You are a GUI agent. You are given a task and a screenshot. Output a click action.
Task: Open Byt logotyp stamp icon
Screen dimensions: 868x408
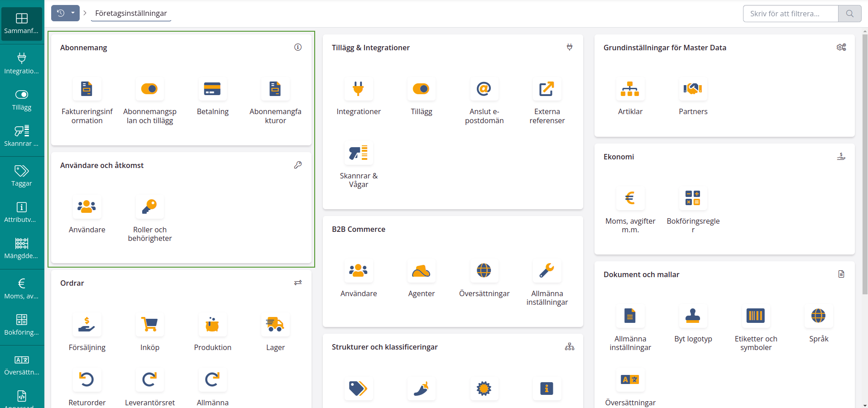pos(693,316)
